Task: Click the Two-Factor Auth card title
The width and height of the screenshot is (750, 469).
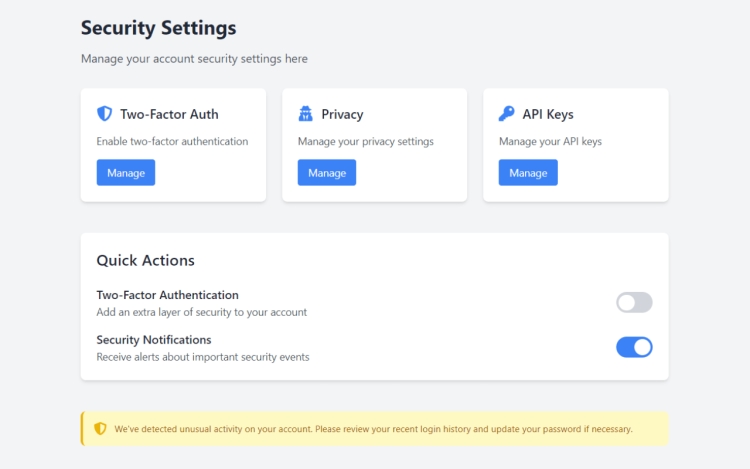Action: coord(169,114)
